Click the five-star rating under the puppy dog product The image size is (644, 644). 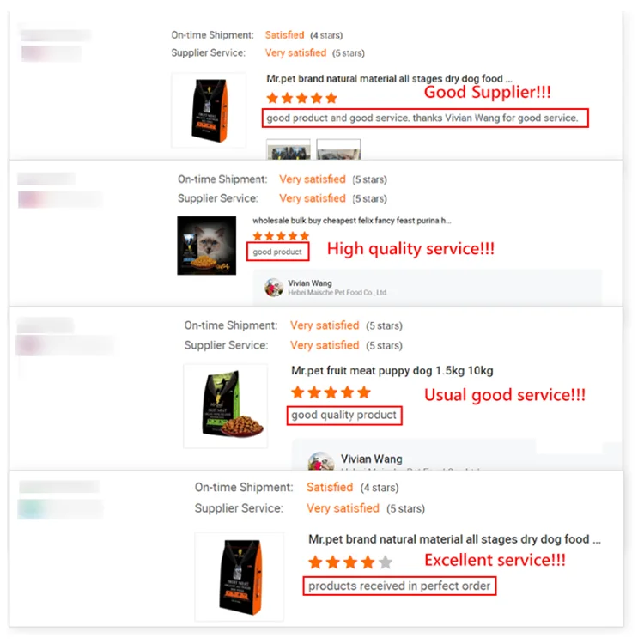click(x=331, y=392)
